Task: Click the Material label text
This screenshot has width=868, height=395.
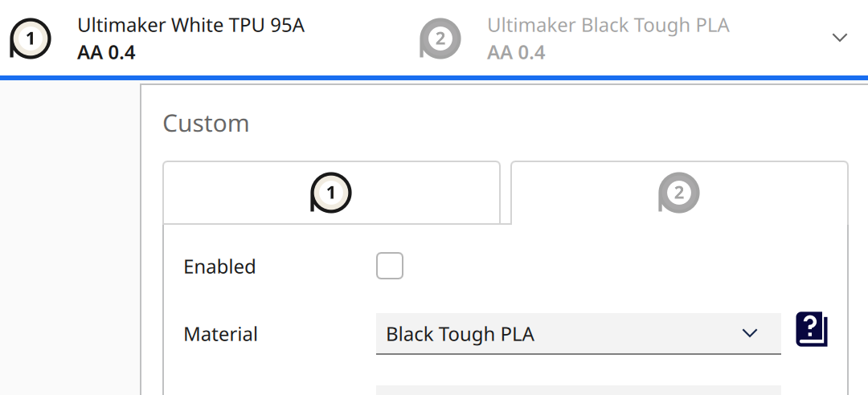Action: coord(221,334)
